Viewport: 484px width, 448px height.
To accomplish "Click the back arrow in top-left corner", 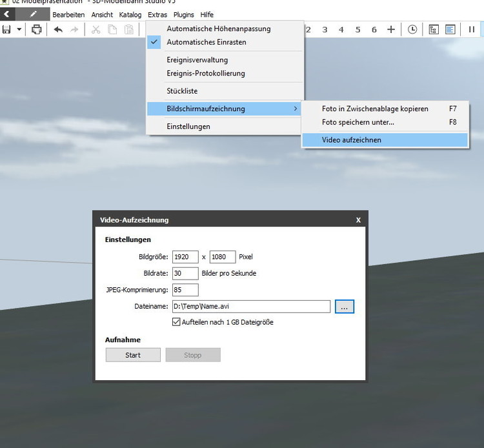I will point(6,14).
